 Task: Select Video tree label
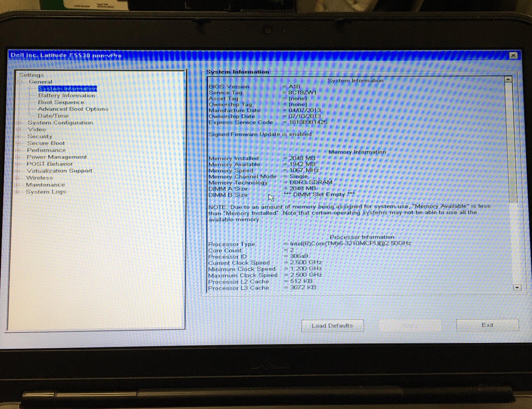click(x=37, y=129)
